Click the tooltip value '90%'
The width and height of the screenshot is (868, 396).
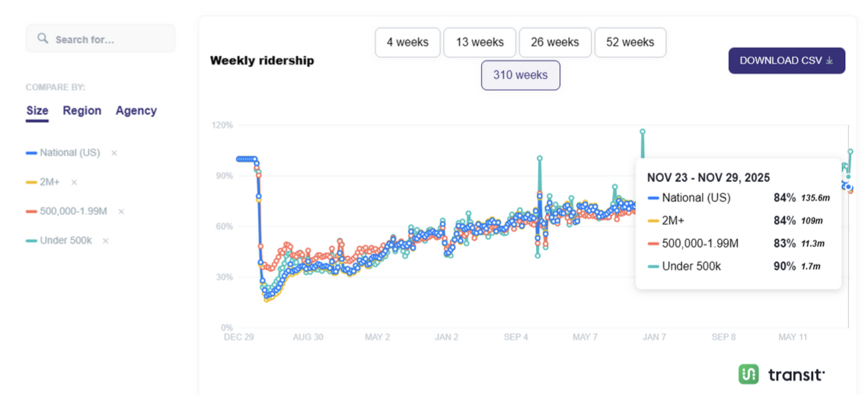pos(784,267)
